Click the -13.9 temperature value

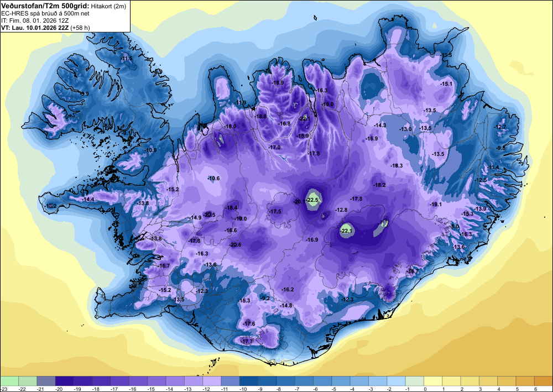pos(481,208)
